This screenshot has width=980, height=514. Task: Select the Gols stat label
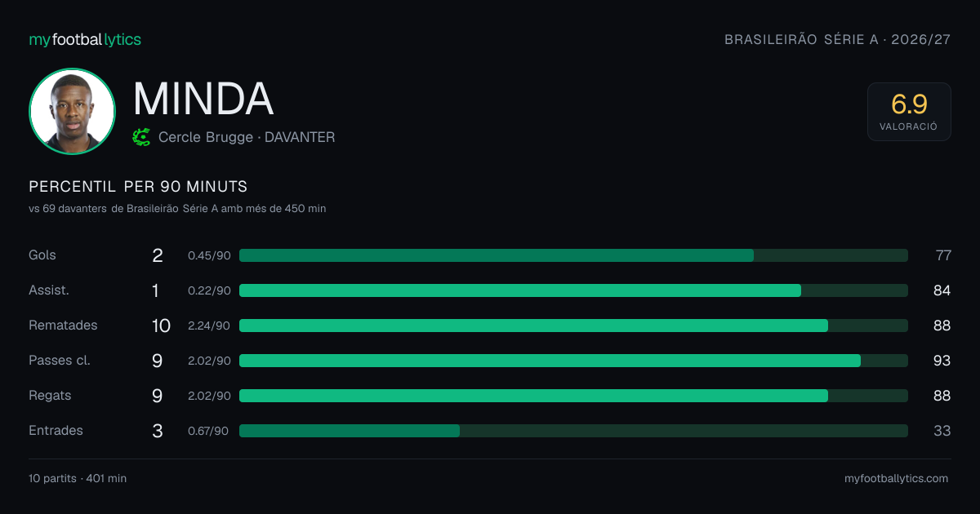[x=42, y=255]
